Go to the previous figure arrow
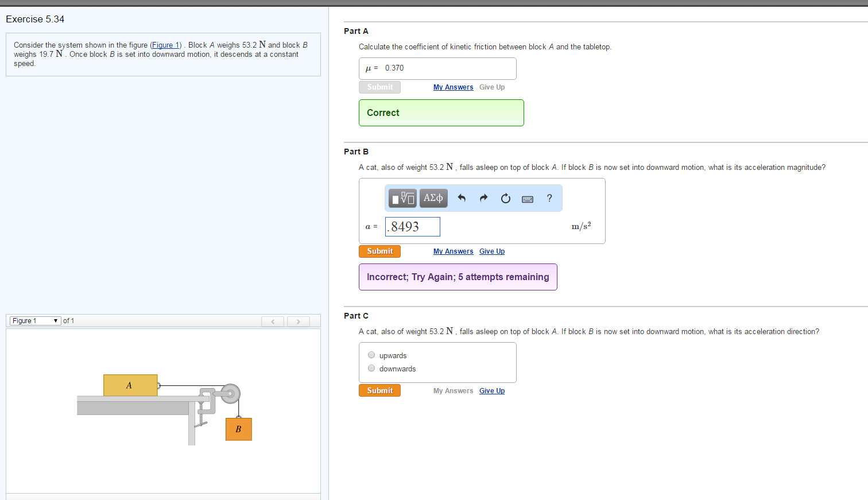The width and height of the screenshot is (868, 500). click(x=273, y=321)
